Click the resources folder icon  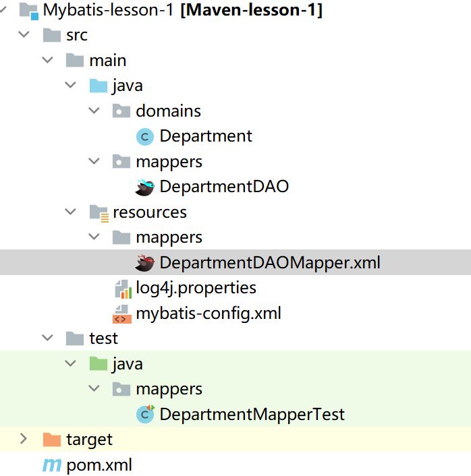tap(99, 213)
